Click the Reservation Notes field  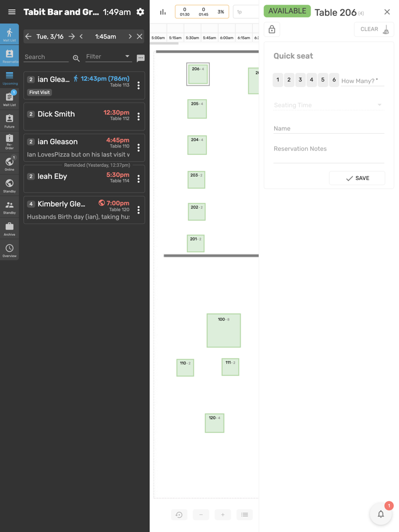(329, 153)
